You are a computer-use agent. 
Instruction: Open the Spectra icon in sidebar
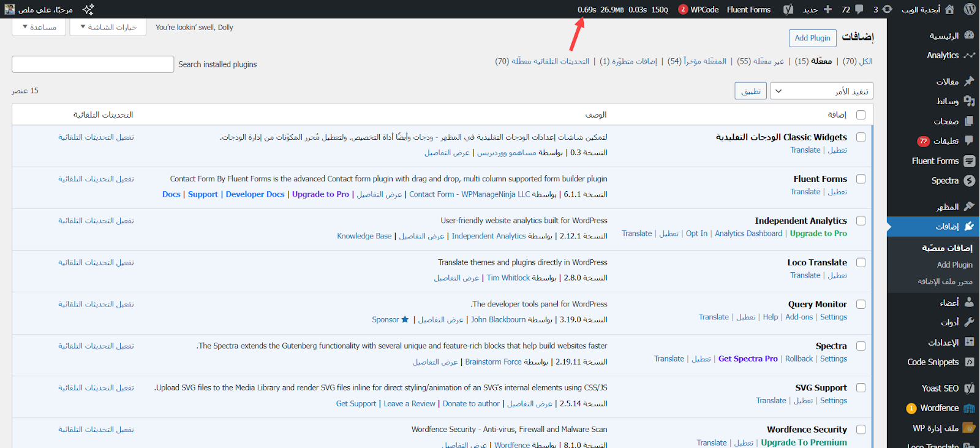click(969, 181)
